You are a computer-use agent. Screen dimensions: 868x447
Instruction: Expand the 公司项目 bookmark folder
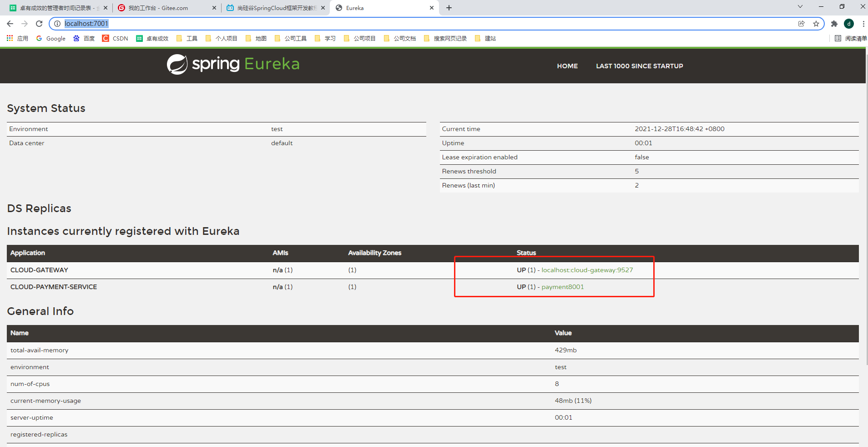360,38
